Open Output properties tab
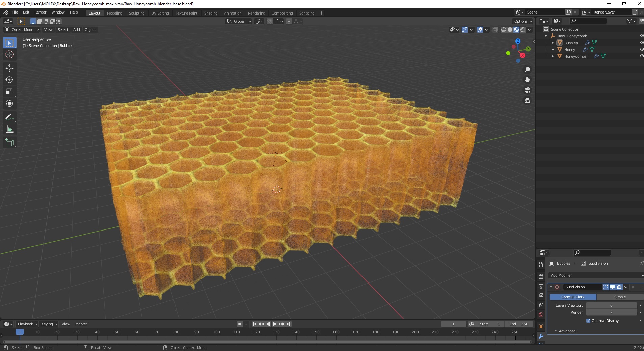 [541, 286]
